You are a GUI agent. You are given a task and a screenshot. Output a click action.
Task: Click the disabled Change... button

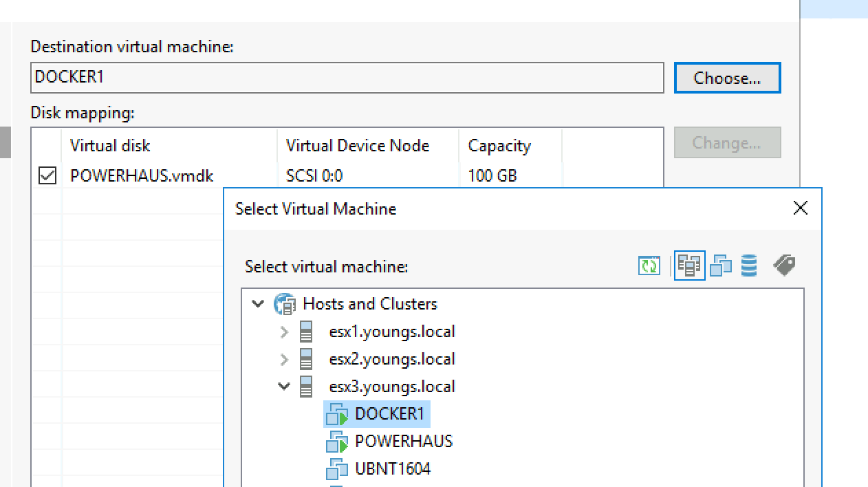pos(727,142)
